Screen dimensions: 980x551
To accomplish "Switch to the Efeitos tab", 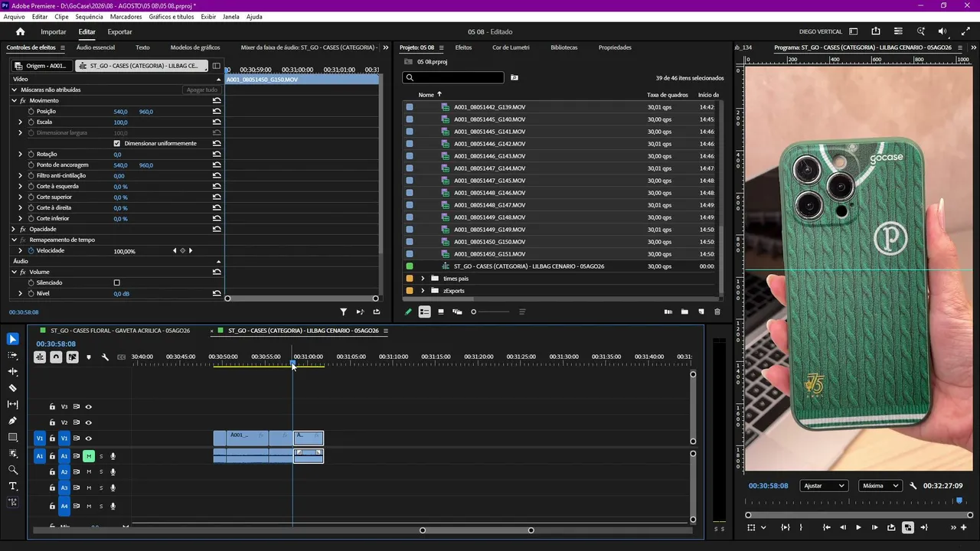I will [463, 47].
